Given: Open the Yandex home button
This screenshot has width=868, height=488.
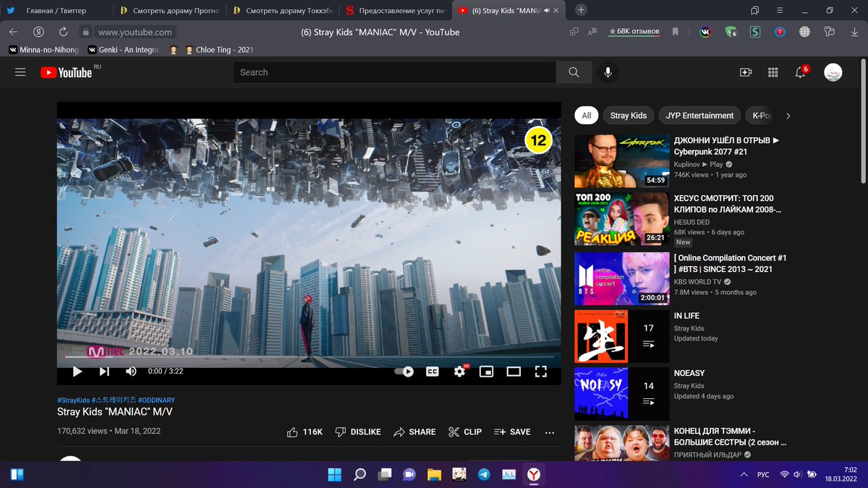Looking at the screenshot, I should coord(38,32).
